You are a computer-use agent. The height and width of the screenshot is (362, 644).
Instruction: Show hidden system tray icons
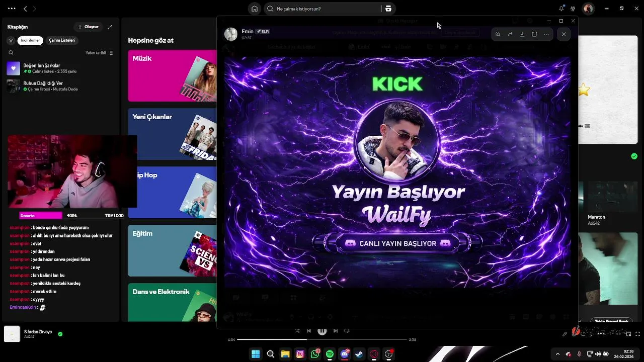click(x=557, y=354)
